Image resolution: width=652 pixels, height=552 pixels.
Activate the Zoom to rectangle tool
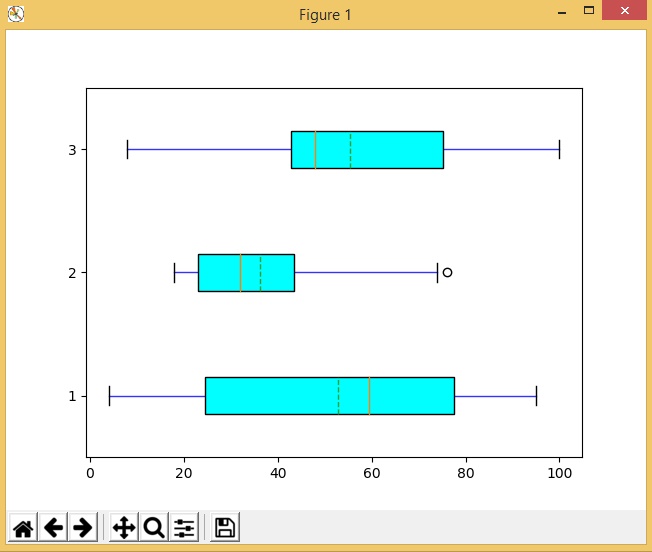coord(154,527)
